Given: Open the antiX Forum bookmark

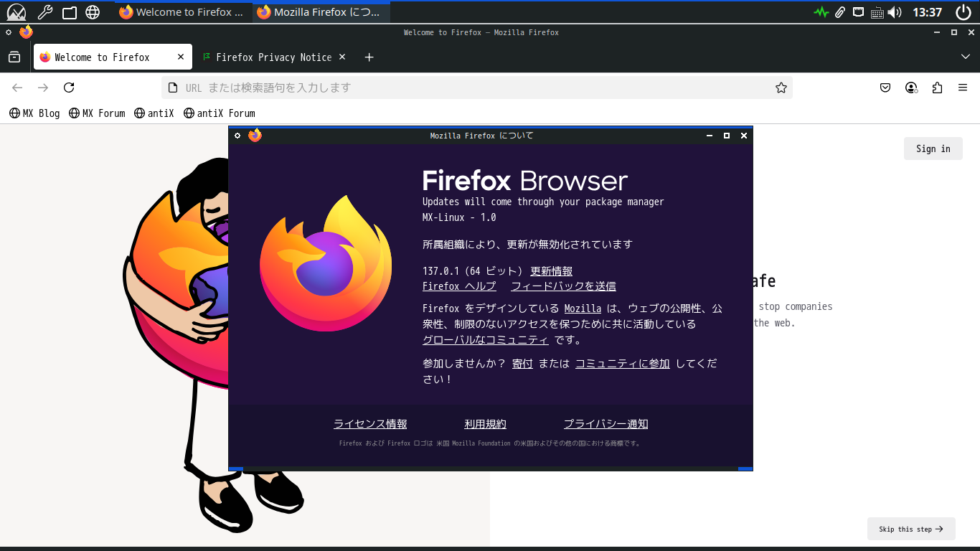Looking at the screenshot, I should click(220, 113).
